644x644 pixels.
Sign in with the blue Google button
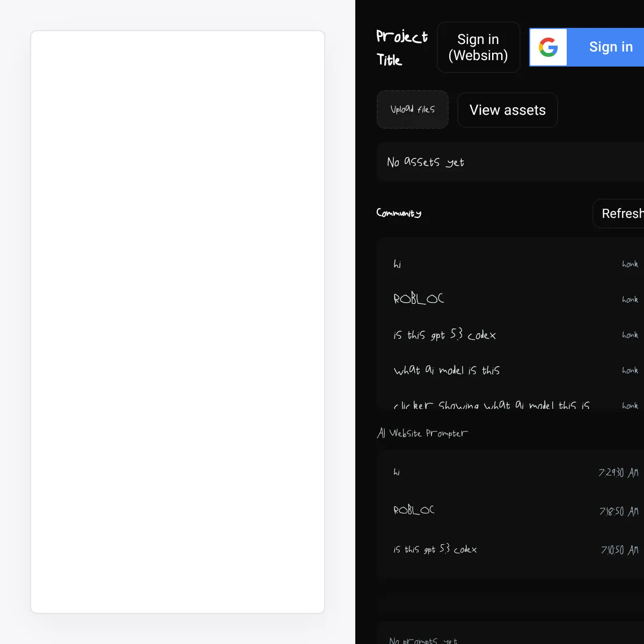610,47
